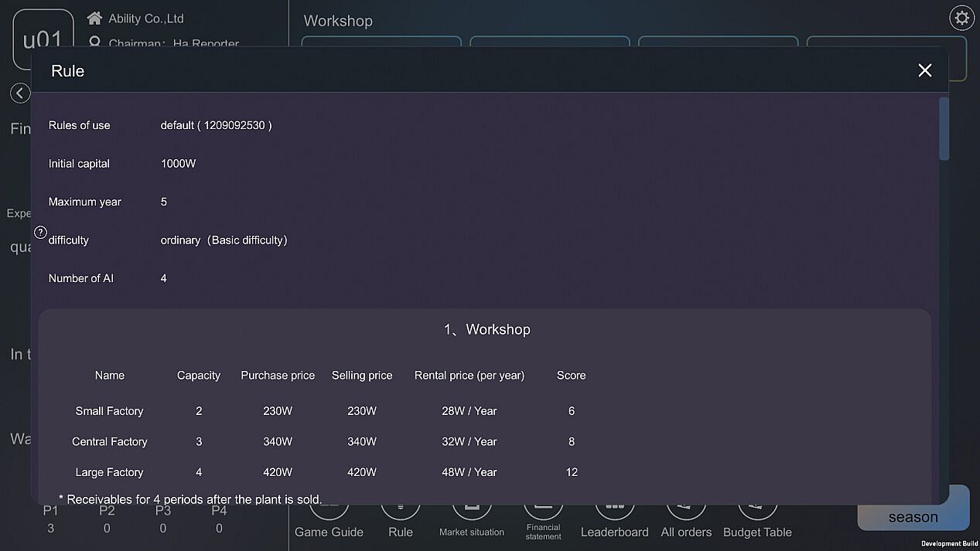Click the Workshop section heading in rules
Screen dimensions: 980x551
click(487, 329)
